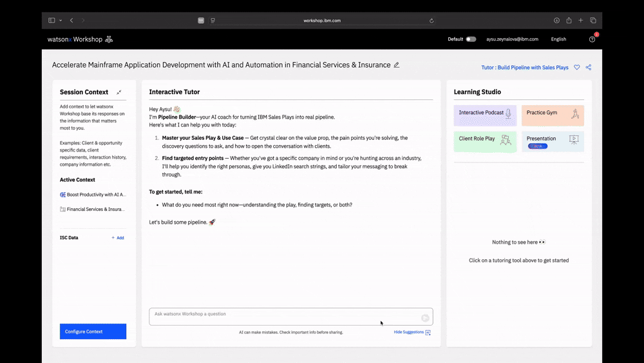
Task: Click the reader view icon in address bar
Action: [x=213, y=20]
